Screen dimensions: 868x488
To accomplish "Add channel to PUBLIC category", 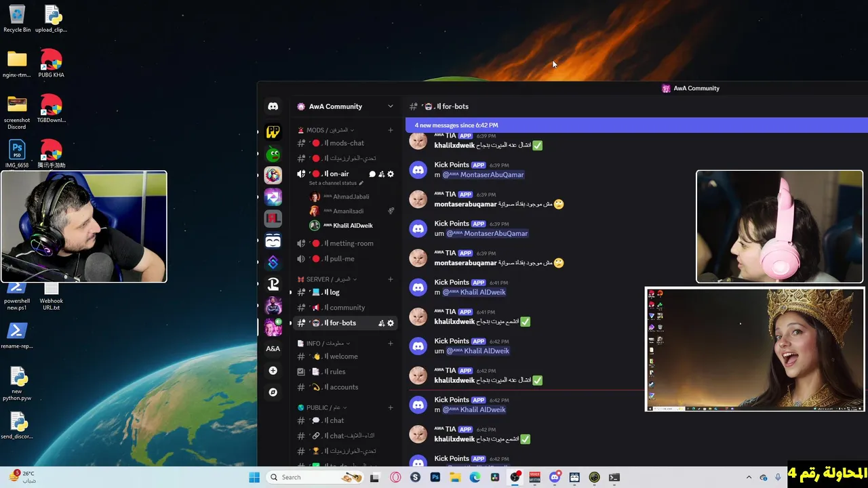I will click(x=391, y=407).
